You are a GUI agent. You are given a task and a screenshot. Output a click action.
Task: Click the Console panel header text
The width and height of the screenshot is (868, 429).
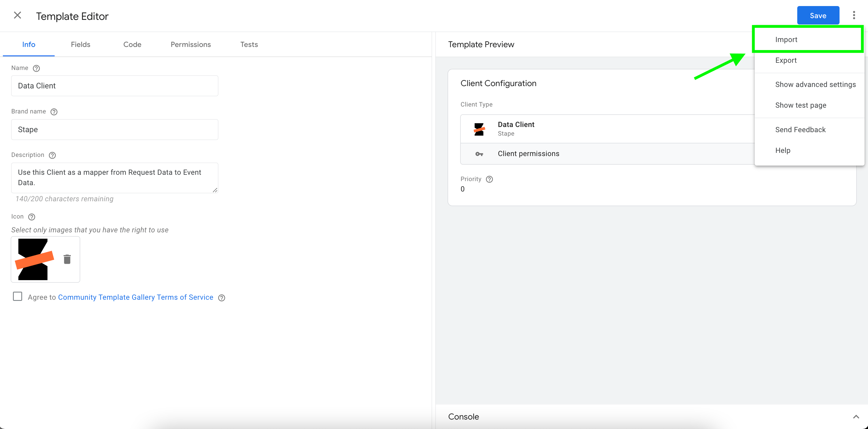point(463,417)
